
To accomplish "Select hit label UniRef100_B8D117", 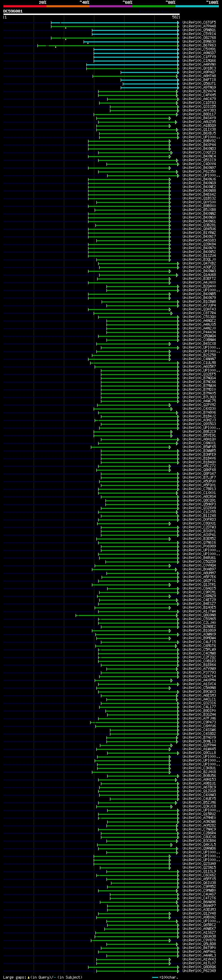I will [x=199, y=114].
